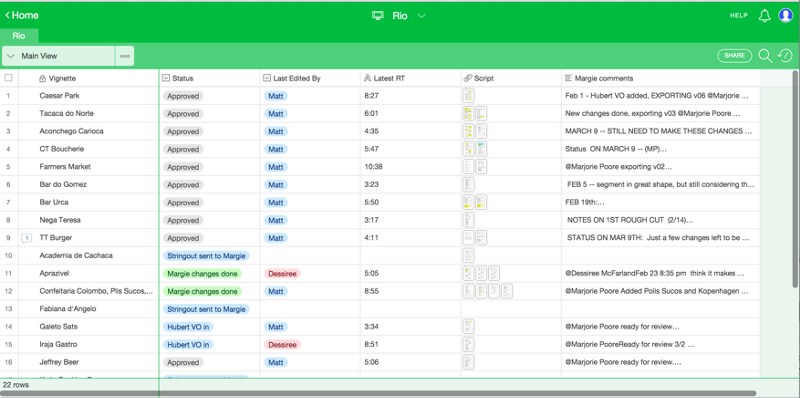Click the Latest RT column header

(x=411, y=78)
